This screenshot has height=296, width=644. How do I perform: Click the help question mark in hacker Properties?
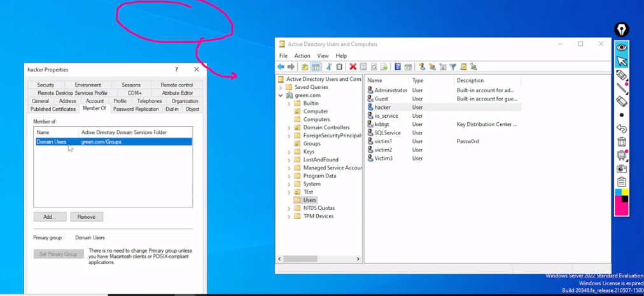(x=176, y=69)
